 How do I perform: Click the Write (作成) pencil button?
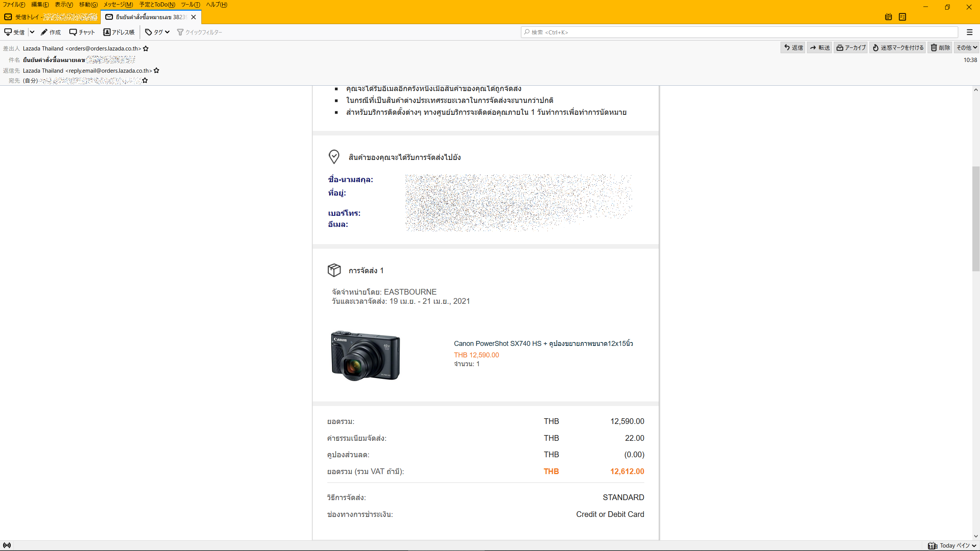pos(51,32)
